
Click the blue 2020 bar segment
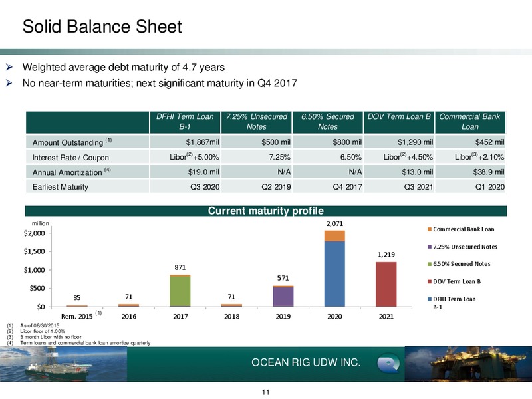tap(334, 274)
